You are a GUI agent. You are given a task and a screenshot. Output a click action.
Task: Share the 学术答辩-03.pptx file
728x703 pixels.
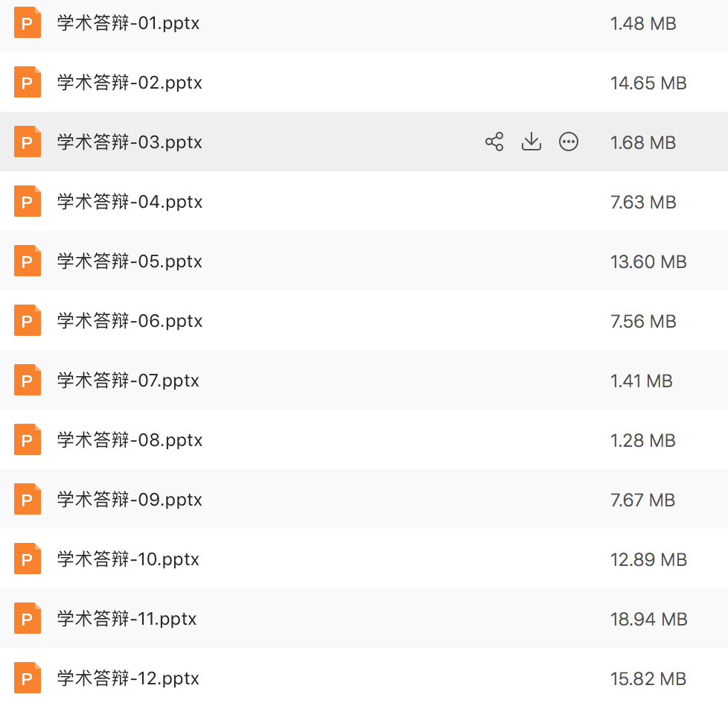point(494,141)
